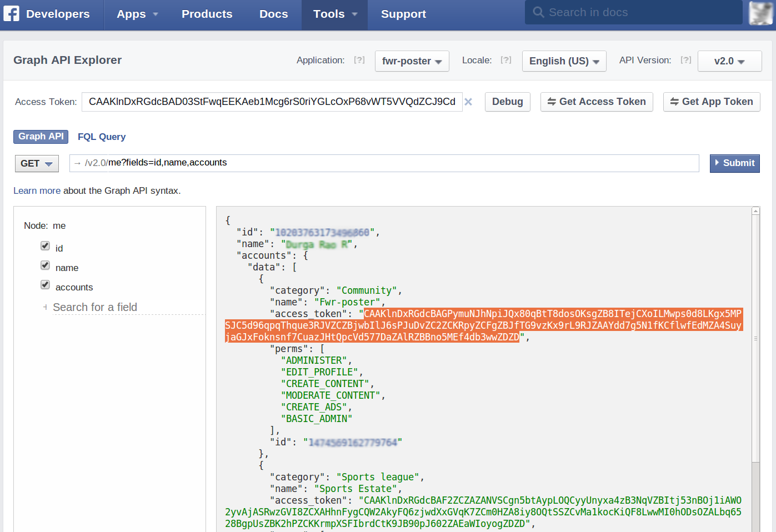Open the user profile avatar
This screenshot has width=776, height=532.
tap(760, 13)
